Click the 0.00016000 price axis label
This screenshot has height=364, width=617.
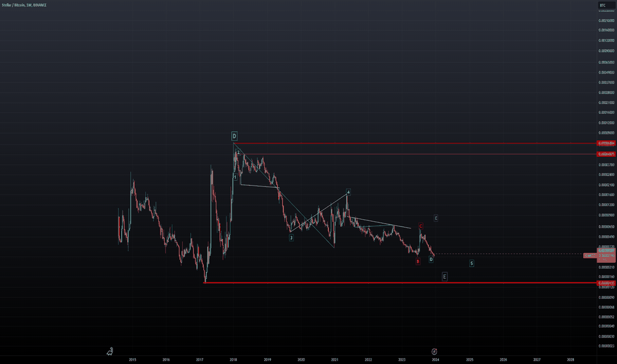pyautogui.click(x=606, y=113)
